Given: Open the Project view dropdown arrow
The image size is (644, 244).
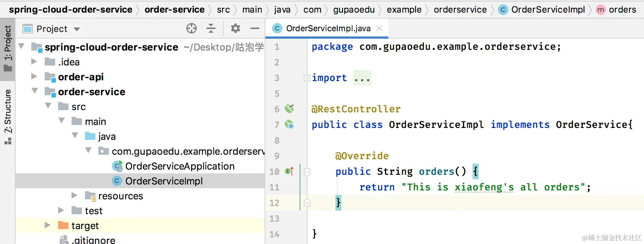Looking at the screenshot, I should pos(77,29).
